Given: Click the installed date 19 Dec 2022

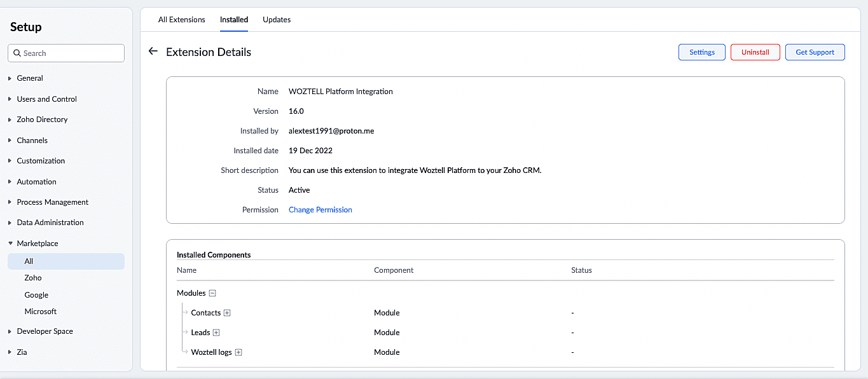Looking at the screenshot, I should (310, 151).
